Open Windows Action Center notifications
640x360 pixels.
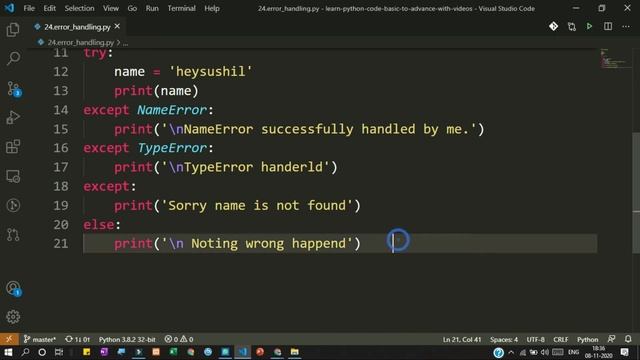tap(624, 352)
